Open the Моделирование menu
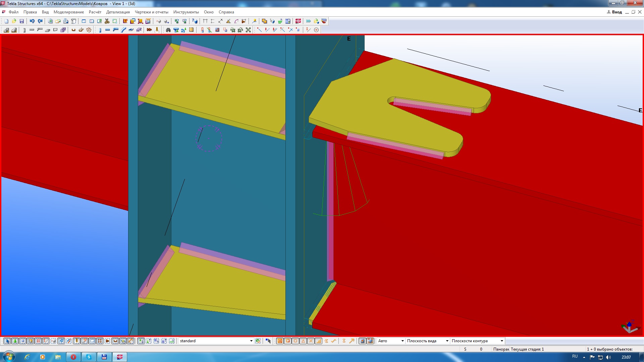 pos(68,12)
